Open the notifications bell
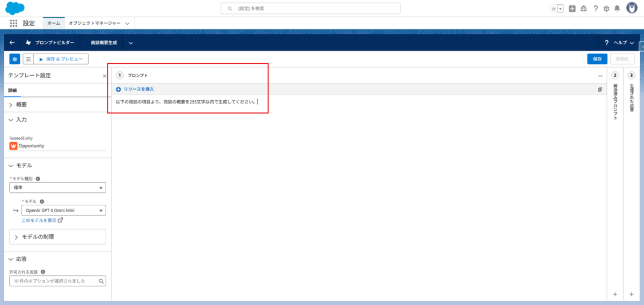This screenshot has width=644, height=305. coord(617,9)
